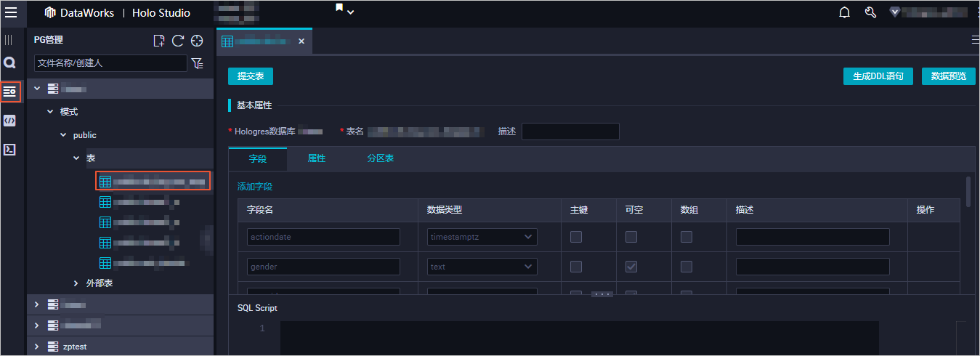The height and width of the screenshot is (356, 980).
Task: Click the PG管理 panel title
Action: click(x=49, y=40)
